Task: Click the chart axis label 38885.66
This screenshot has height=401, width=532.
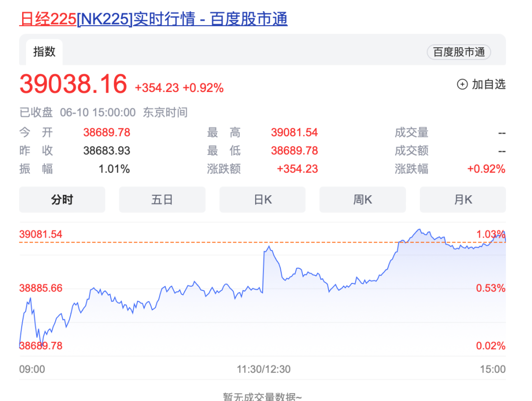Action: coord(41,288)
